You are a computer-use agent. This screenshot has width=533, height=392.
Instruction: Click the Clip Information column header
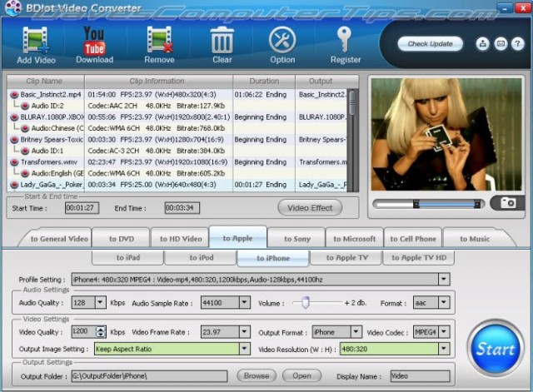click(x=158, y=82)
